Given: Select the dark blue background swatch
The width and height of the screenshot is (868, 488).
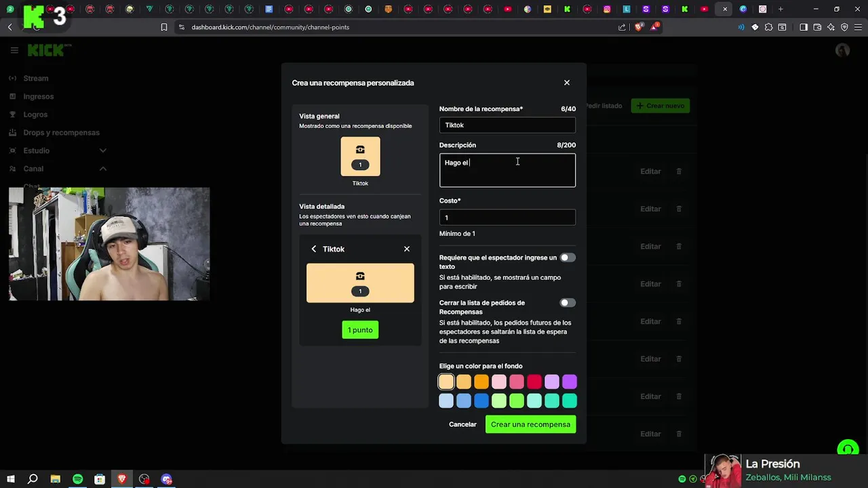Looking at the screenshot, I should click(x=481, y=401).
